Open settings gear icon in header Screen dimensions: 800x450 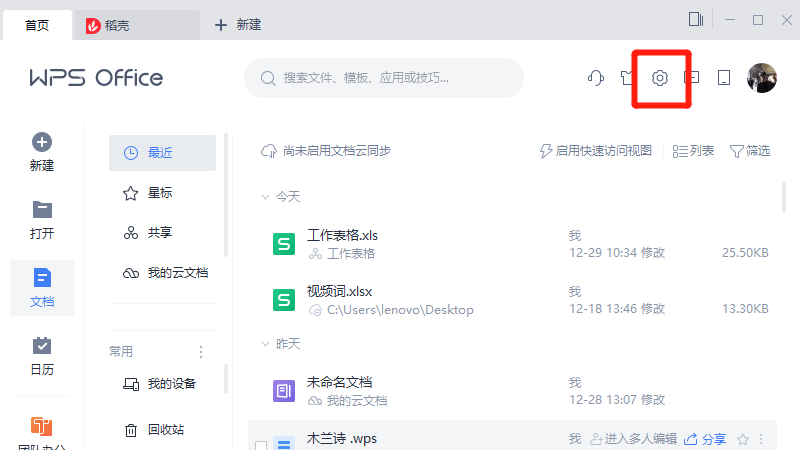point(660,78)
